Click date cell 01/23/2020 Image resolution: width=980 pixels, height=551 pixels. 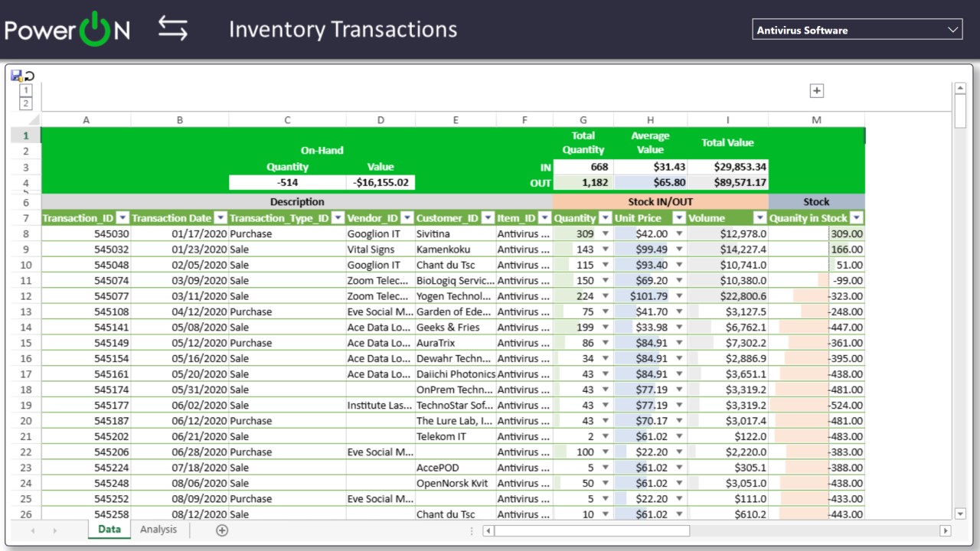180,249
